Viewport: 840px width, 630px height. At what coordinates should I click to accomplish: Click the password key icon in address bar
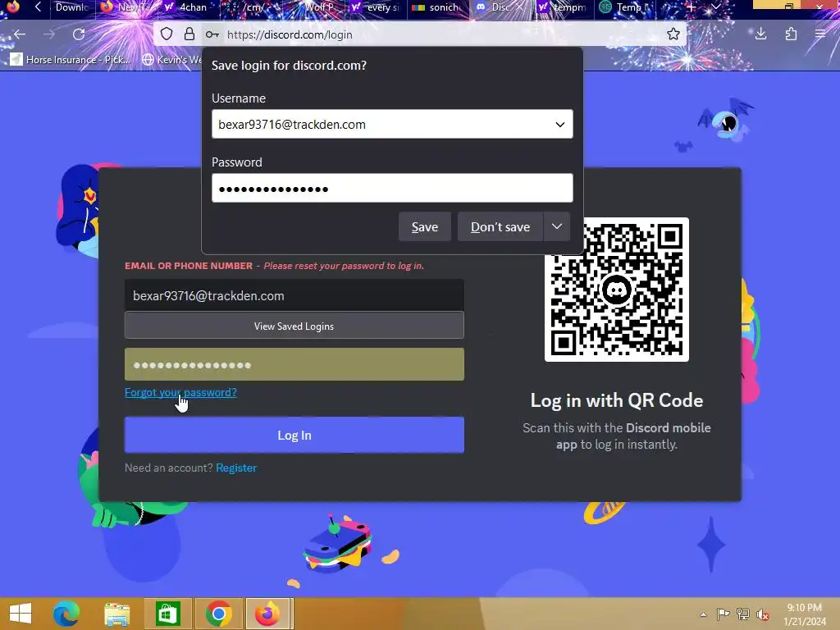pos(212,34)
